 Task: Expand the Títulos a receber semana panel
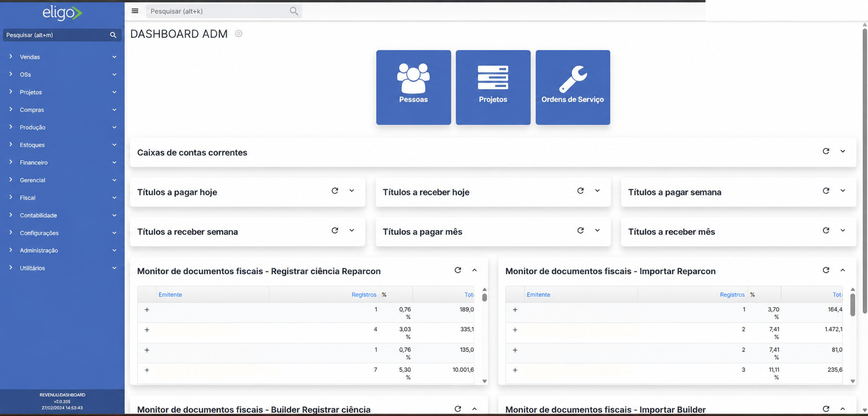click(x=352, y=231)
